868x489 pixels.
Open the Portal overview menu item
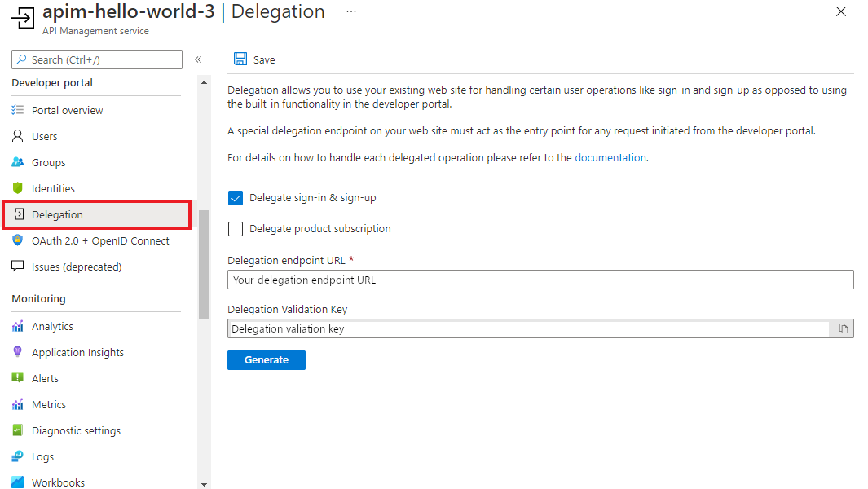click(67, 110)
